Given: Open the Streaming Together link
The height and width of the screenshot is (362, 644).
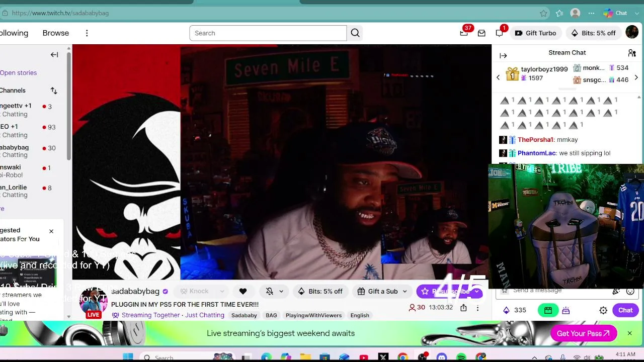Looking at the screenshot, I should 151,315.
